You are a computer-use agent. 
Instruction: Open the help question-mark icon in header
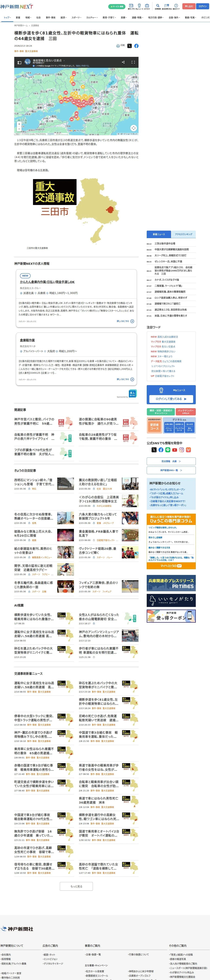pyautogui.click(x=176, y=6)
